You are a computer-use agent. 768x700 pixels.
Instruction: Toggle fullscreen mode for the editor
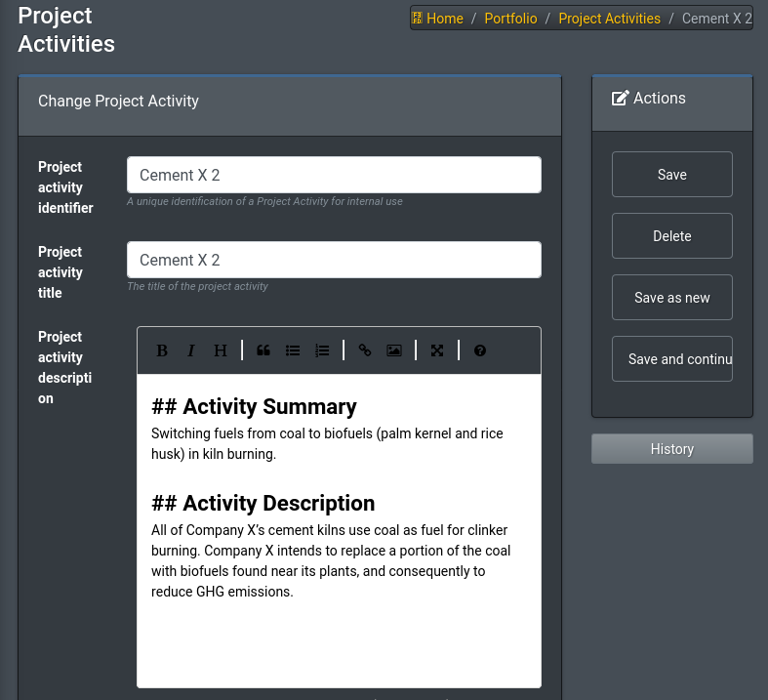(437, 350)
